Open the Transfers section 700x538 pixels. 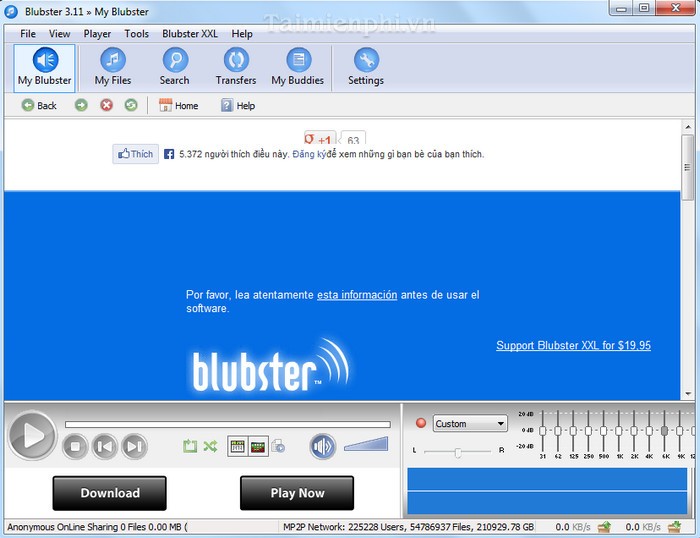pos(236,68)
